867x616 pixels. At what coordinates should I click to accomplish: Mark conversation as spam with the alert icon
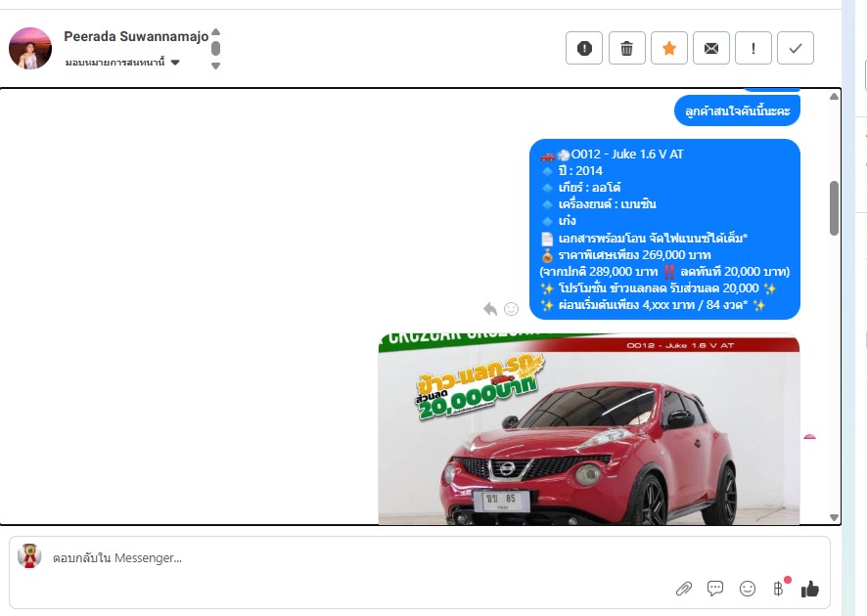click(x=584, y=48)
